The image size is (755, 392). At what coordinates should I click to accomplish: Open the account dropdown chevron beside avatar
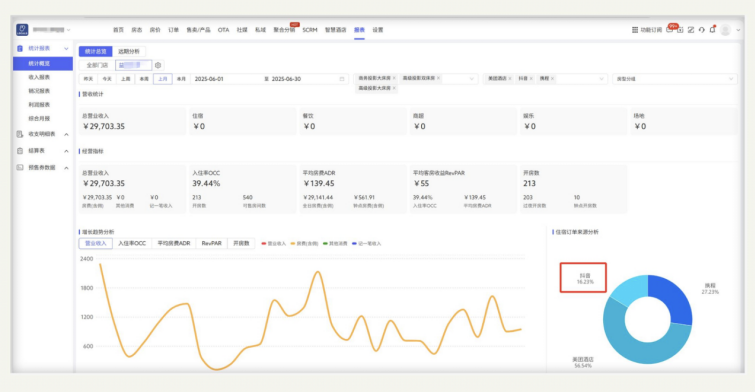pyautogui.click(x=738, y=30)
